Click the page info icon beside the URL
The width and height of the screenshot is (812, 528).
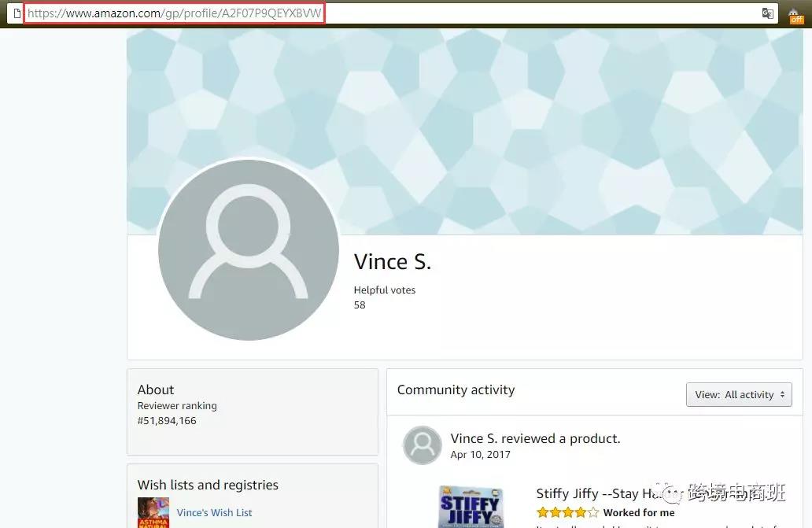17,13
